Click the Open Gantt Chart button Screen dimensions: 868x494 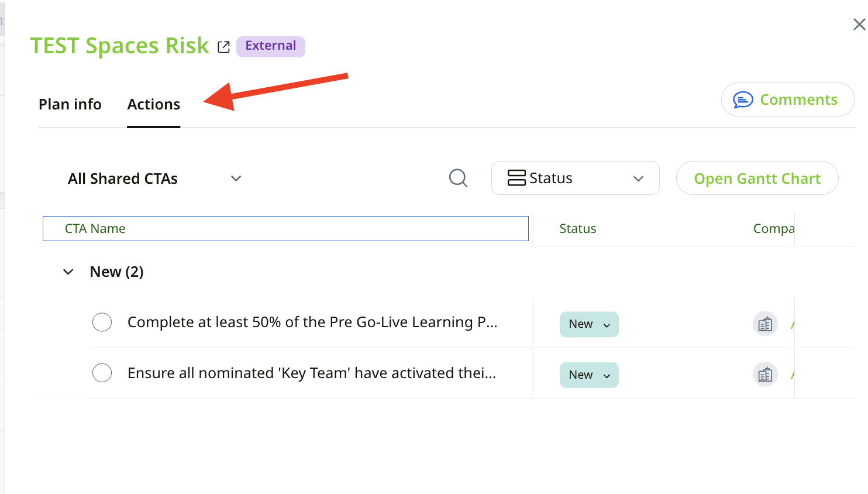pos(757,179)
